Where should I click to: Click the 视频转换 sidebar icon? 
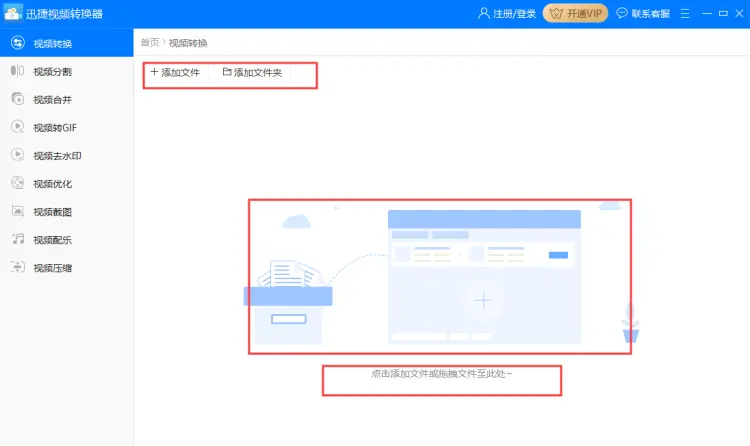pyautogui.click(x=18, y=43)
